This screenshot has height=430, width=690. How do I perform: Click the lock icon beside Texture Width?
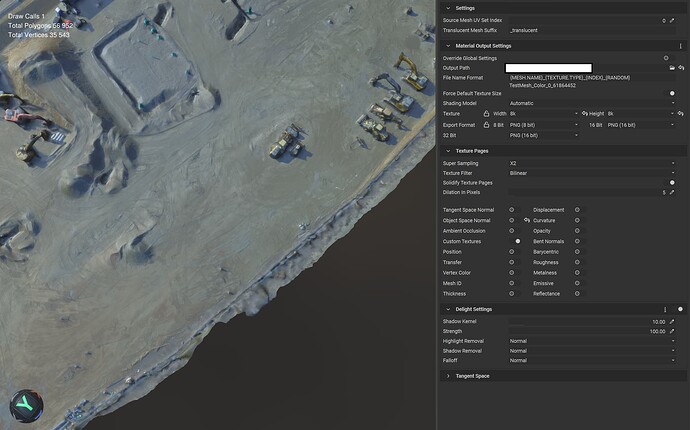[487, 114]
